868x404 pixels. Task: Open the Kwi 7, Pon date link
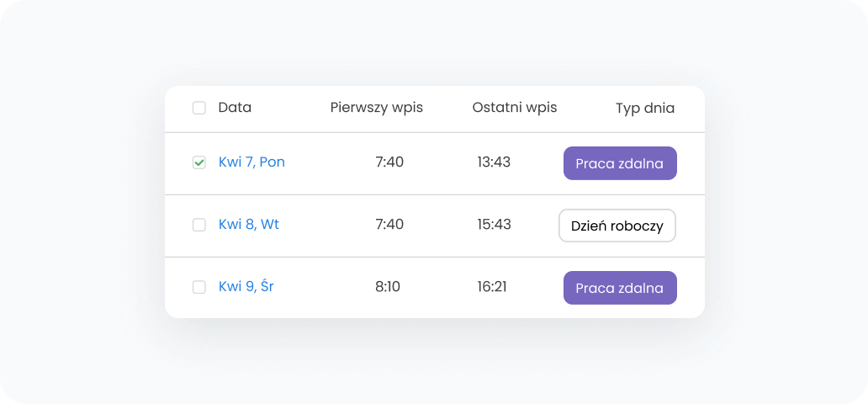(x=251, y=162)
